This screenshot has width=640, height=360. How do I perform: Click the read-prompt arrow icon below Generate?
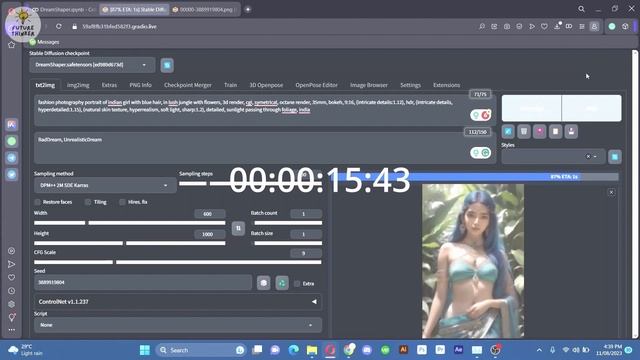point(508,131)
